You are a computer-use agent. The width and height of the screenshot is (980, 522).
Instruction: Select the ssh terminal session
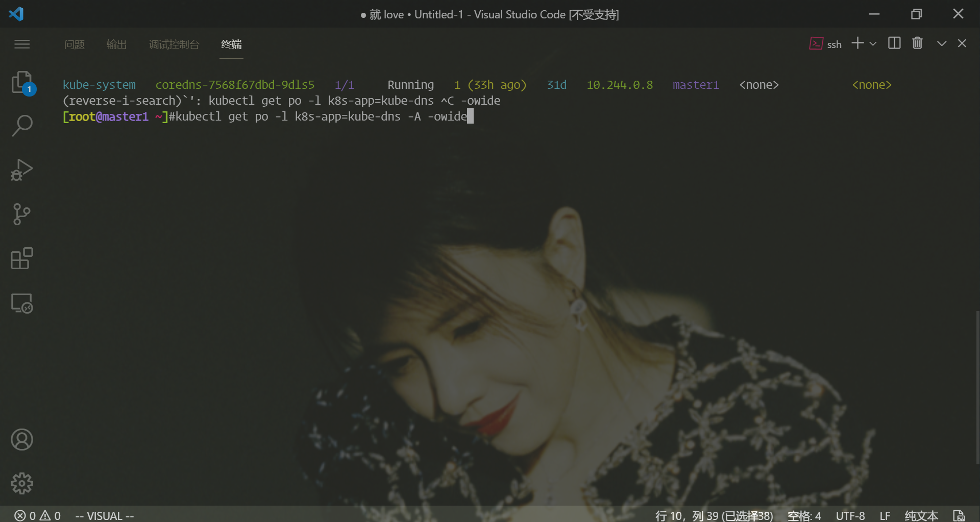click(825, 44)
